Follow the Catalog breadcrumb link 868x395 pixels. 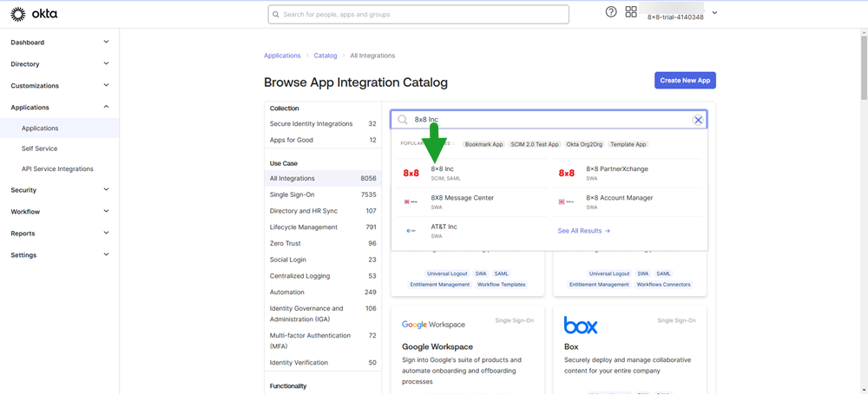pos(325,56)
